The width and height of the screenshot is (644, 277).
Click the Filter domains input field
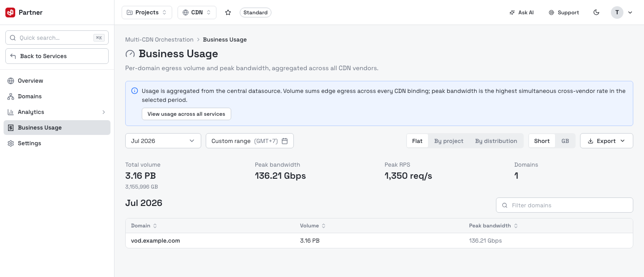coord(564,205)
